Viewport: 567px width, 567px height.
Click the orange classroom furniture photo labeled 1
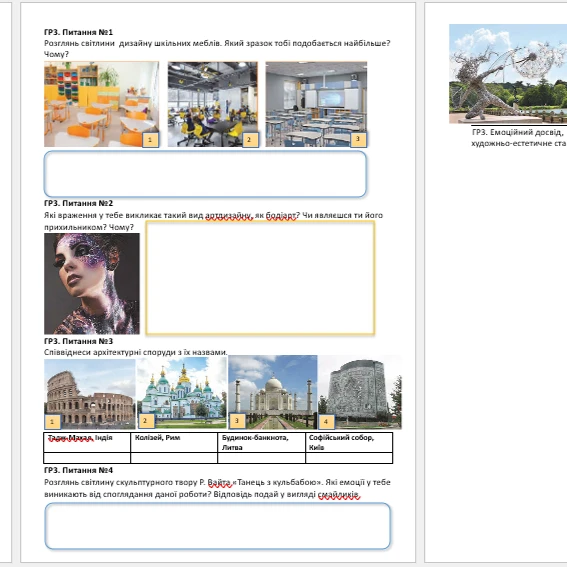101,104
